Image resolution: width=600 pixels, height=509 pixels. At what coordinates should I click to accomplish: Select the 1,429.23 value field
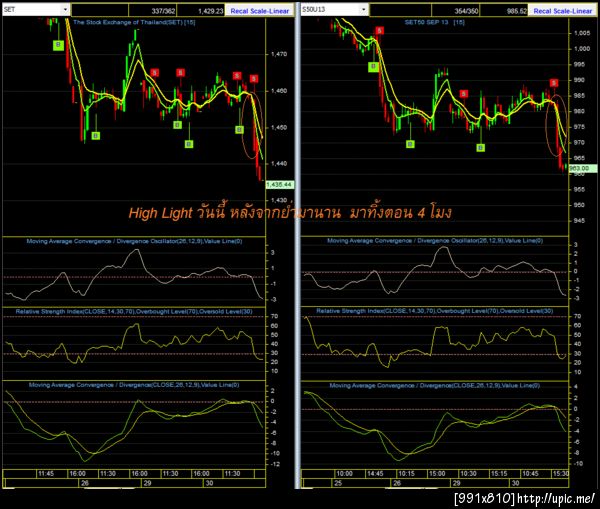[201, 11]
